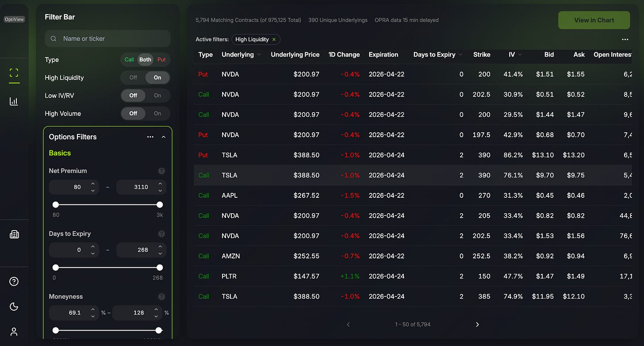Click View in Chart button
This screenshot has height=346, width=644.
(594, 20)
